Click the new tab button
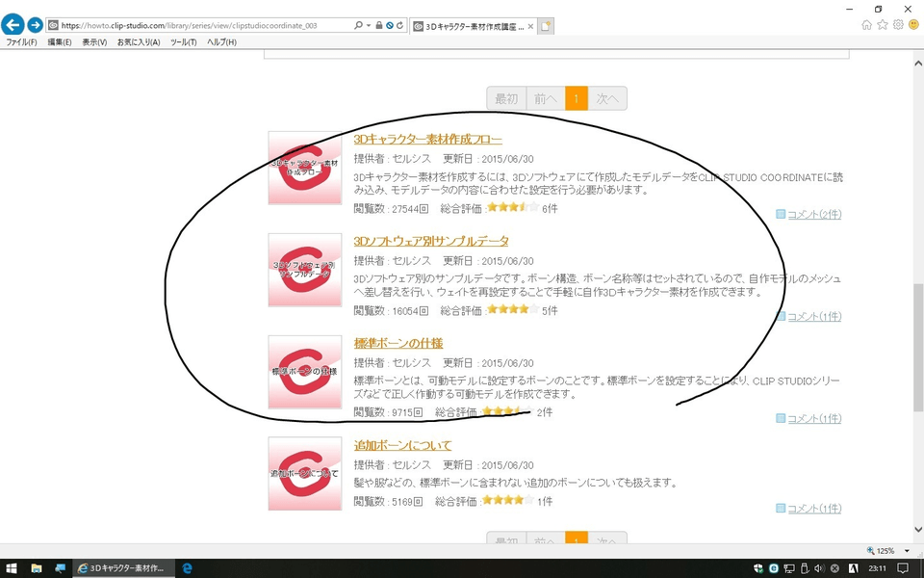 (x=546, y=26)
